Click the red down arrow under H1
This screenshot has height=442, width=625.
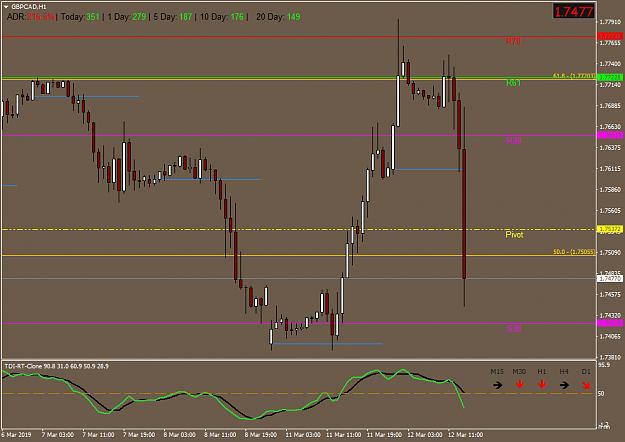(542, 384)
